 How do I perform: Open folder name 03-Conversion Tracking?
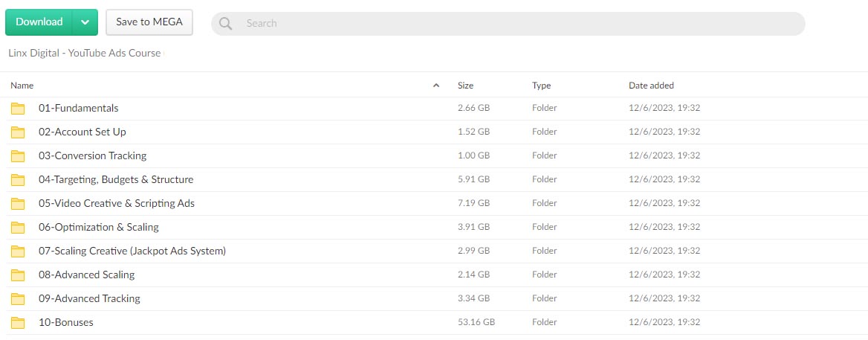92,155
